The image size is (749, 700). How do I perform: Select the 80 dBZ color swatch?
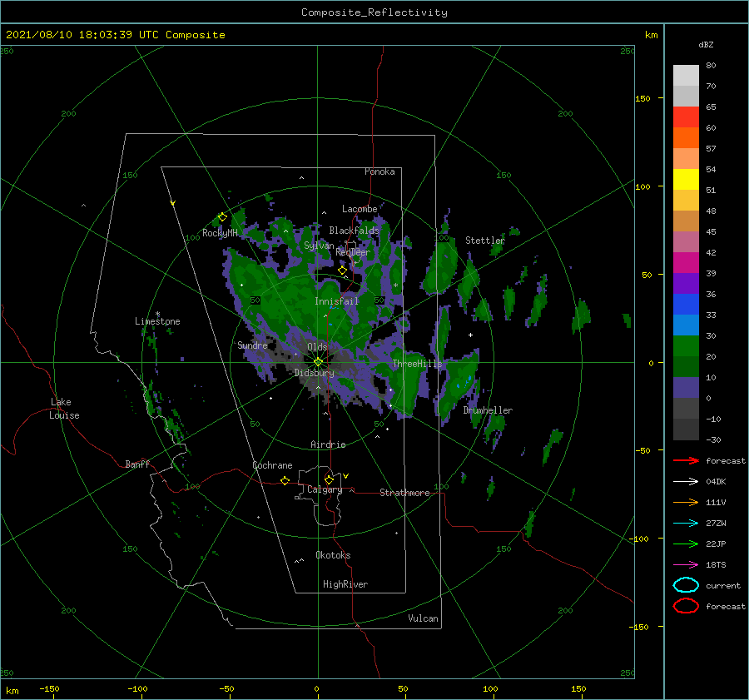click(686, 75)
